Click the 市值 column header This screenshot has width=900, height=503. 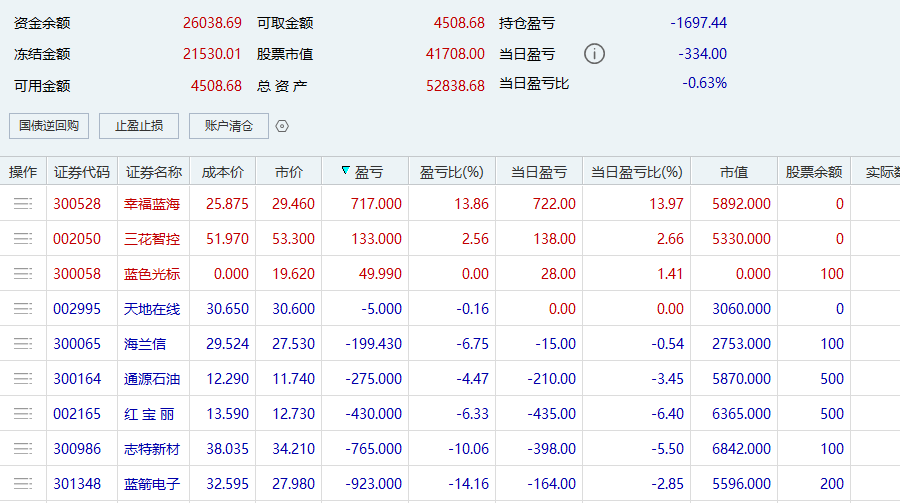[734, 172]
